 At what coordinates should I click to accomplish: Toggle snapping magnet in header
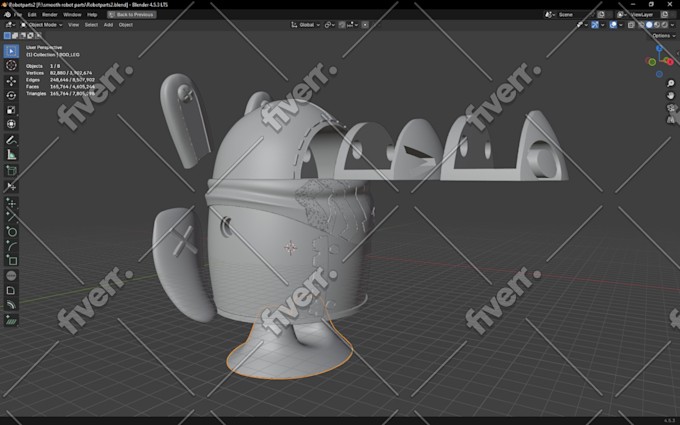342,25
